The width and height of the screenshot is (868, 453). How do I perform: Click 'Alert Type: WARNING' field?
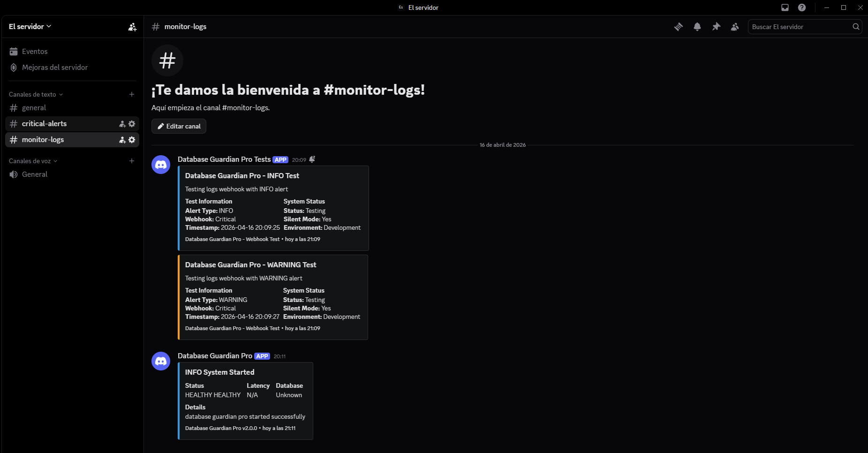[x=216, y=300]
